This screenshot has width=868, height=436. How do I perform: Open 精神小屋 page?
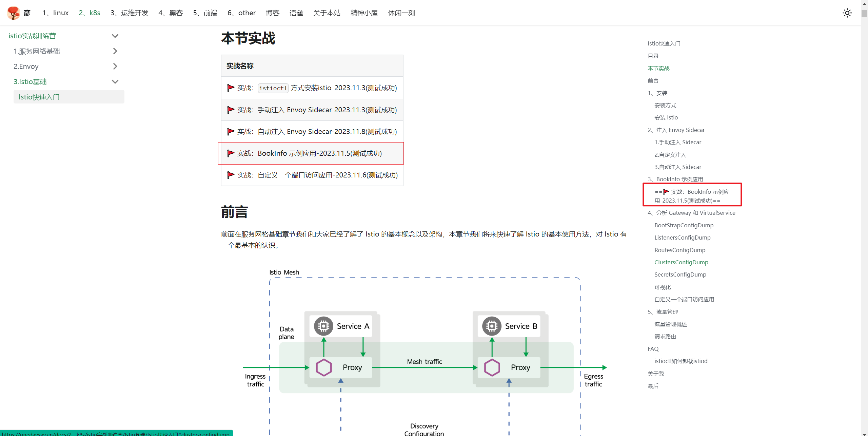(x=364, y=13)
